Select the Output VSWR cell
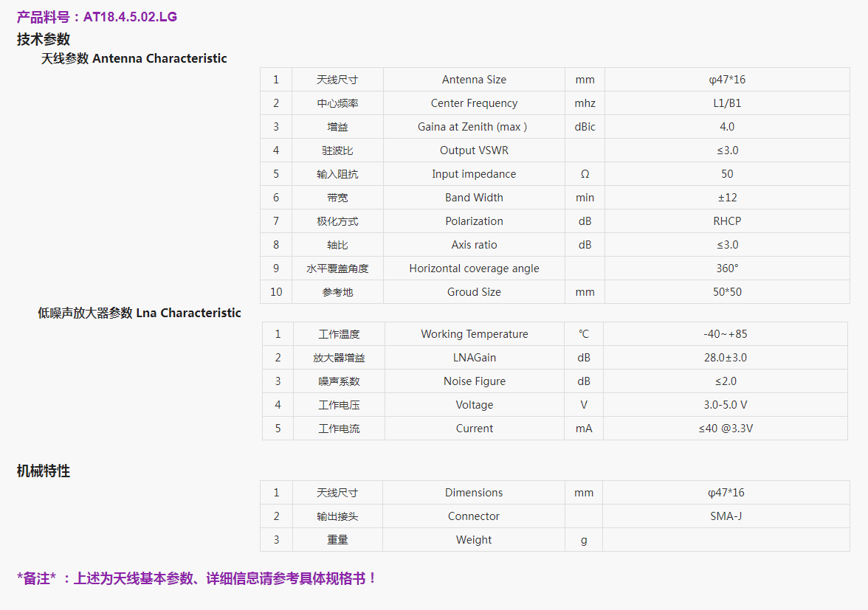Image resolution: width=868 pixels, height=610 pixels. (474, 150)
